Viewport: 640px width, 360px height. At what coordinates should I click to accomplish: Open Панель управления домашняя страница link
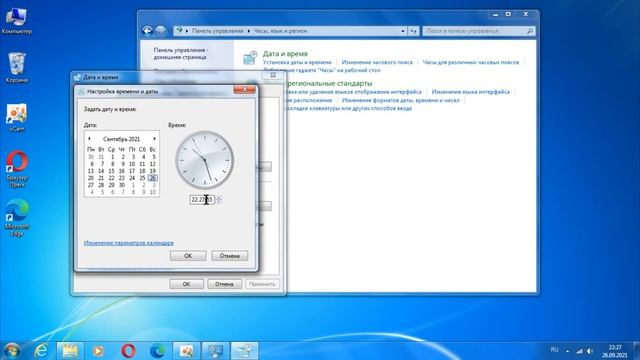pyautogui.click(x=180, y=53)
